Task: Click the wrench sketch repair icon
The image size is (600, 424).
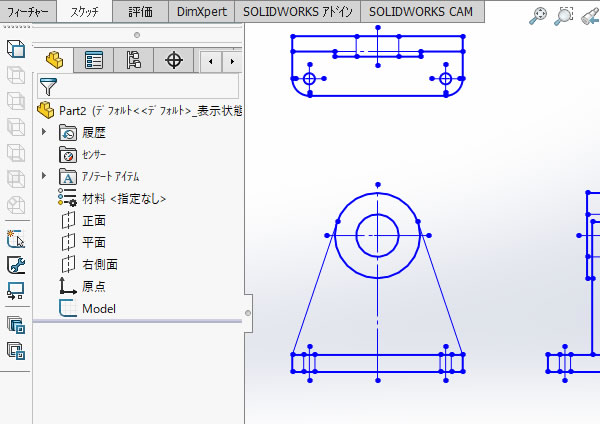Action: pos(16,265)
